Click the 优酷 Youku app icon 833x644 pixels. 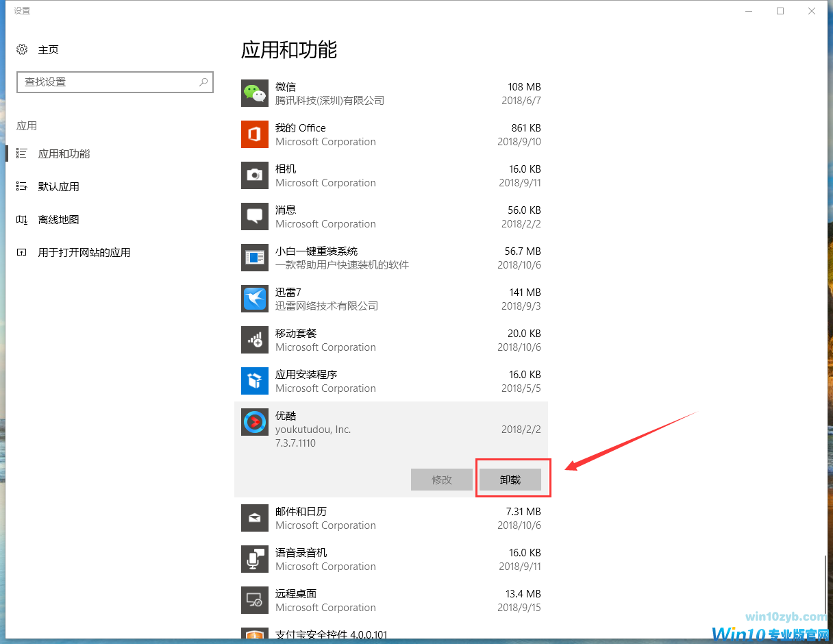255,422
